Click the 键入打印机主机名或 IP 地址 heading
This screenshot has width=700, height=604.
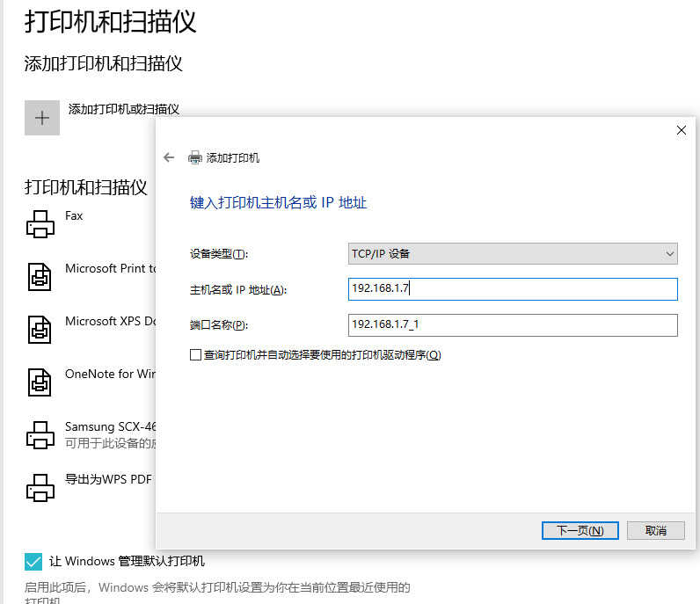278,203
